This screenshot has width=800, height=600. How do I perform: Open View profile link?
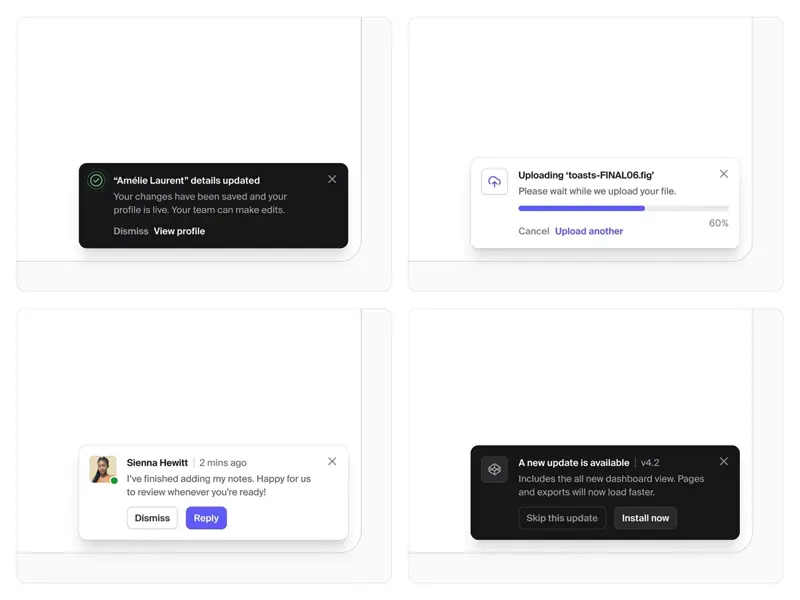point(180,231)
